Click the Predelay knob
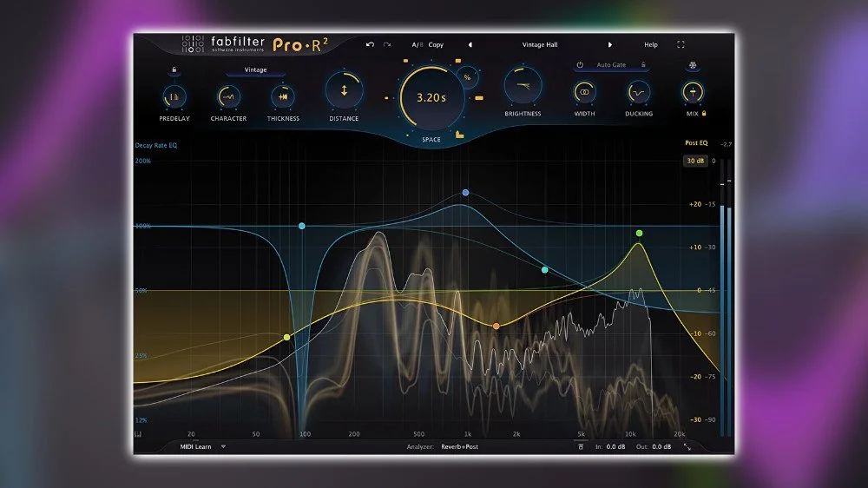This screenshot has width=868, height=488. click(x=174, y=97)
